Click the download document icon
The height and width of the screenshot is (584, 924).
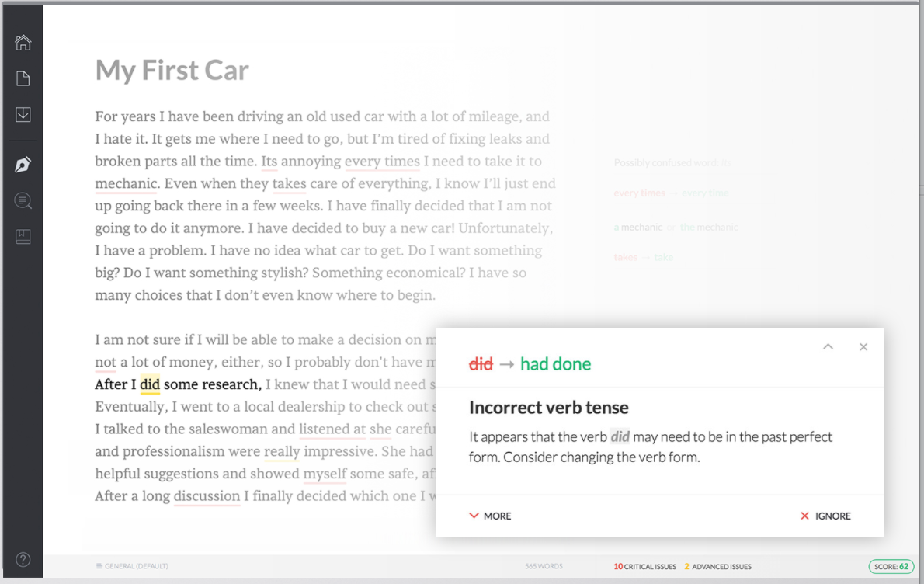click(x=23, y=115)
